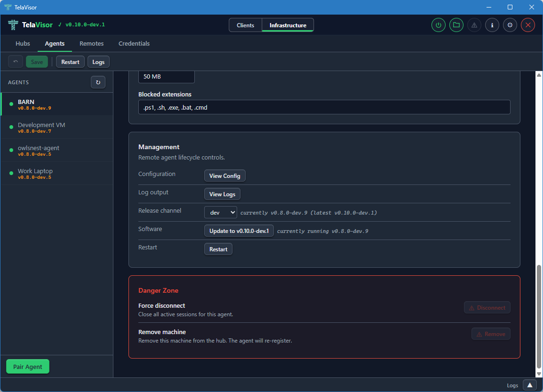This screenshot has width=543, height=392.
Task: Open app info with the i icon
Action: pos(492,25)
